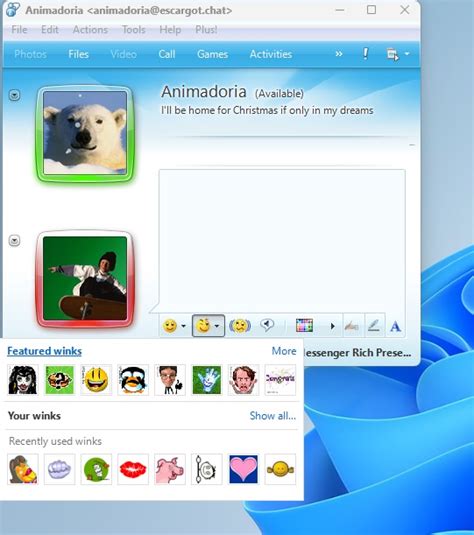Click the (Available) status text

coord(279,93)
